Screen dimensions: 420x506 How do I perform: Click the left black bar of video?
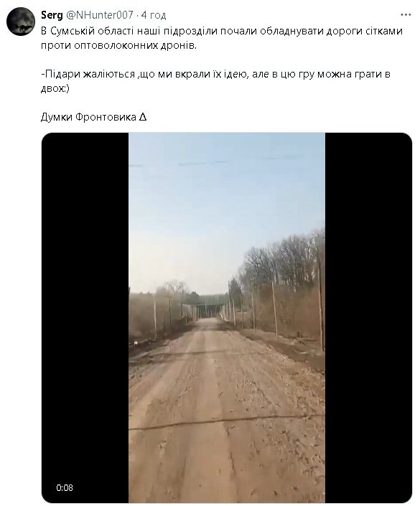pos(85,317)
